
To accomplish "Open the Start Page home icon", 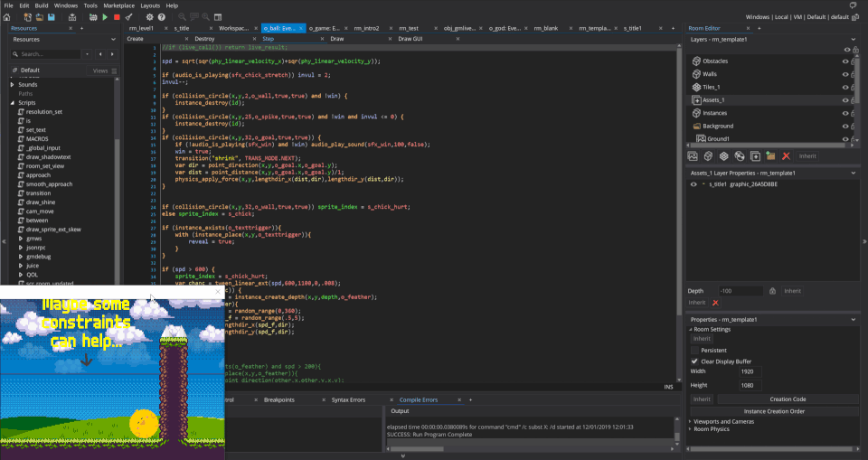I will pos(6,17).
